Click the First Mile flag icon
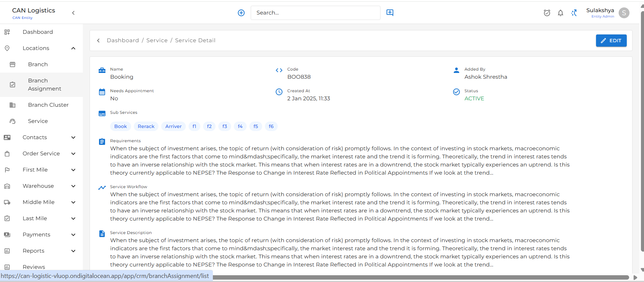 tap(7, 170)
